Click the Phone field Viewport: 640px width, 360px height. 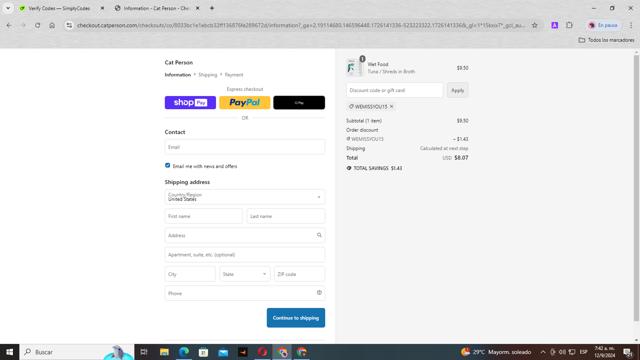pos(245,293)
